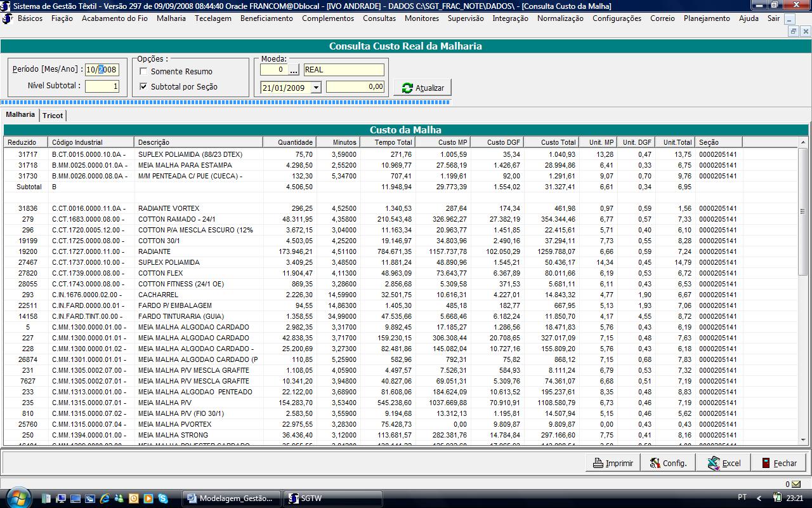The width and height of the screenshot is (812, 508).
Task: Click the mail envelope icon in status bar
Action: coord(796,485)
